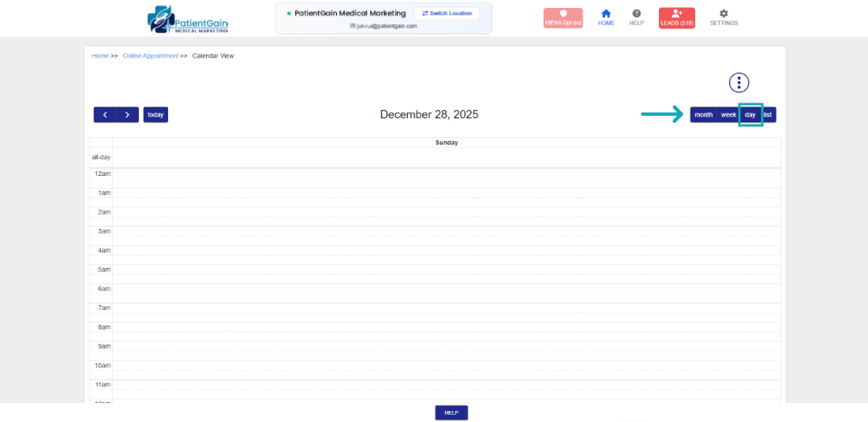Image resolution: width=868 pixels, height=422 pixels.
Task: Select the all-day row slot
Action: 446,157
